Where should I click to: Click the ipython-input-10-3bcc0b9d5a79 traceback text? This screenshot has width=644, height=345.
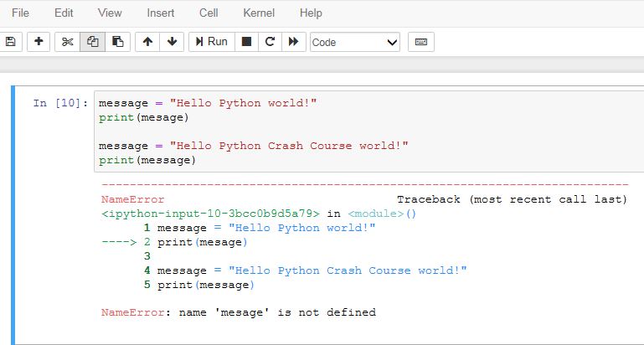(210, 214)
